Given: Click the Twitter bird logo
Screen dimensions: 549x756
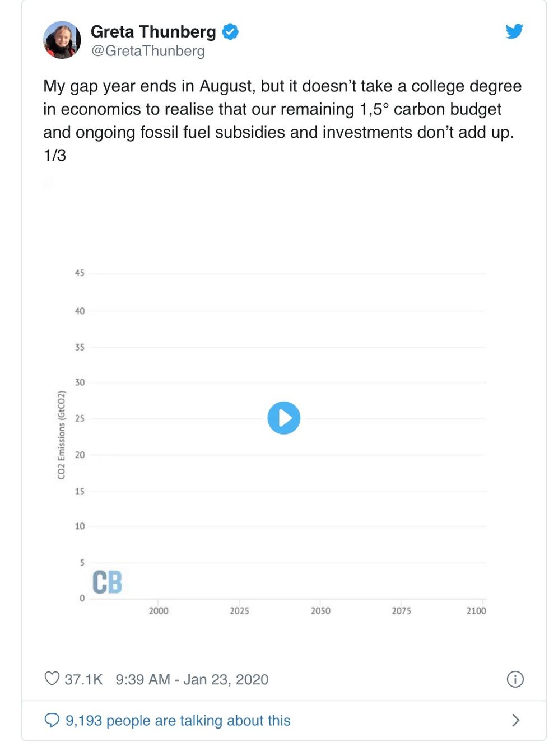Looking at the screenshot, I should (514, 31).
